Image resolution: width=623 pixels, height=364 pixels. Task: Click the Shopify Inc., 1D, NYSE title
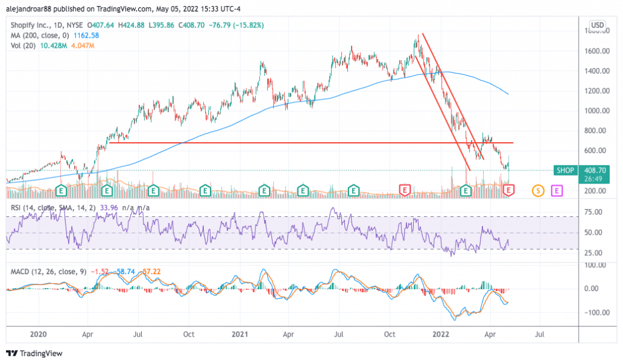pos(47,25)
